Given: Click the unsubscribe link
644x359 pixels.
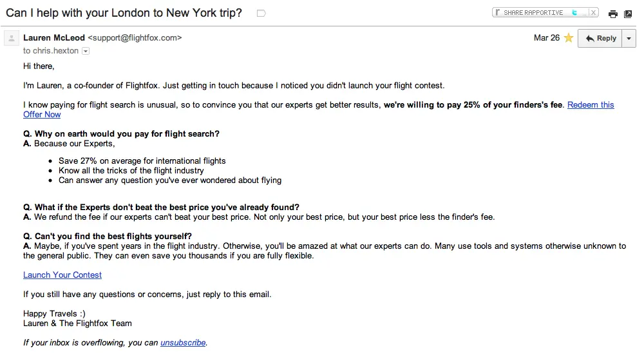Looking at the screenshot, I should click(x=183, y=342).
